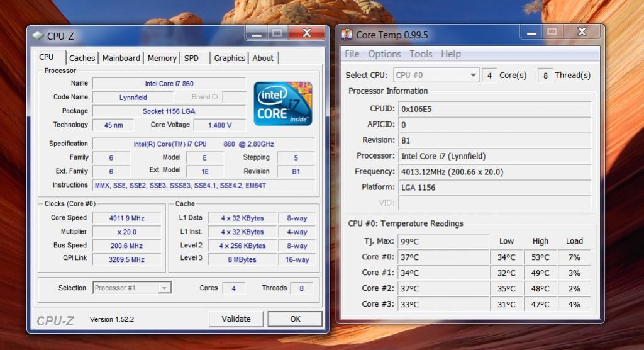Click the Core(s) count box in Core Temp
Image resolution: width=644 pixels, height=350 pixels.
click(489, 76)
